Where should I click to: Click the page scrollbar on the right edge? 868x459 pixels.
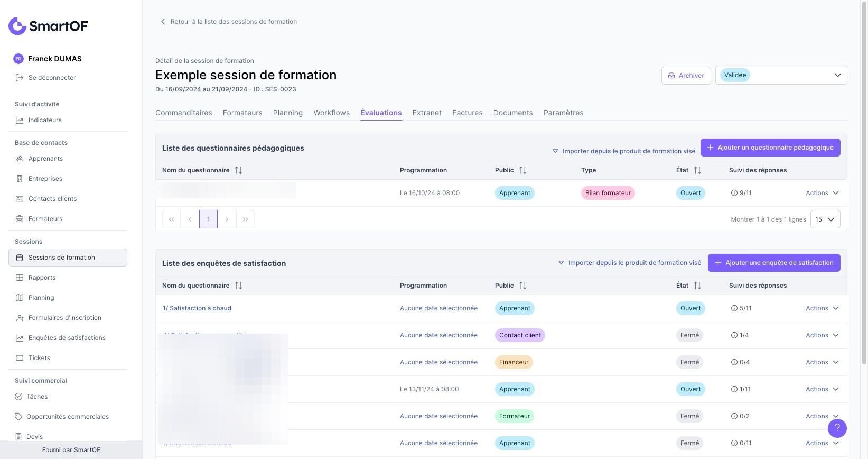(864, 182)
